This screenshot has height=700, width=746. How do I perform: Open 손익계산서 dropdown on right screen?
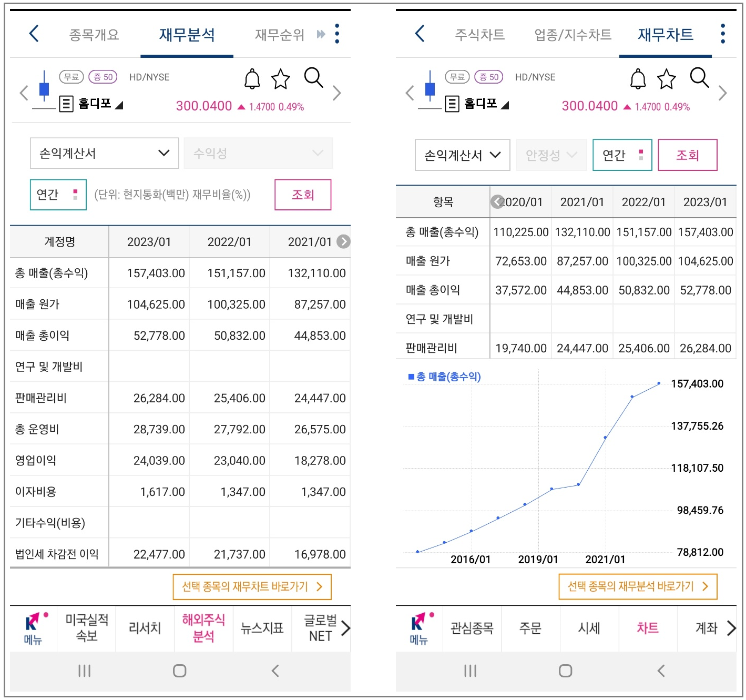pyautogui.click(x=463, y=155)
